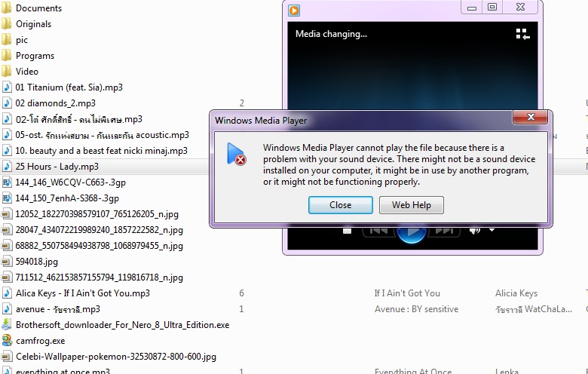Image resolution: width=588 pixels, height=374 pixels.
Task: Click title cell 'Everything At Once'
Action: pyautogui.click(x=413, y=371)
